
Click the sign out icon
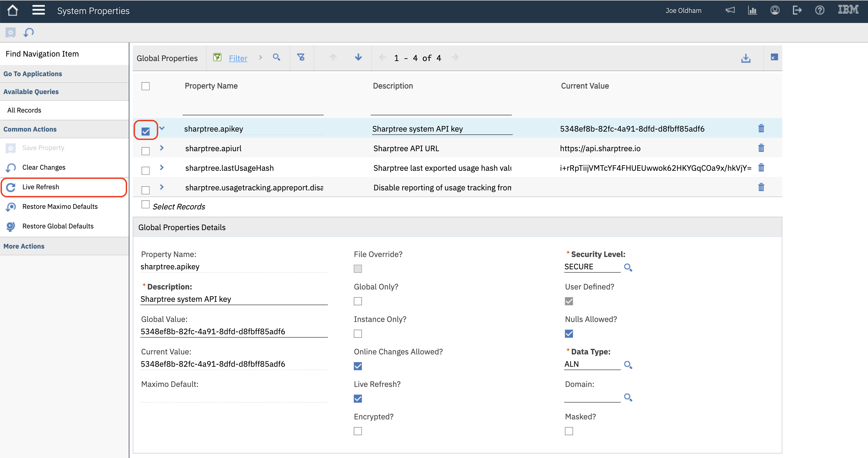click(x=797, y=10)
